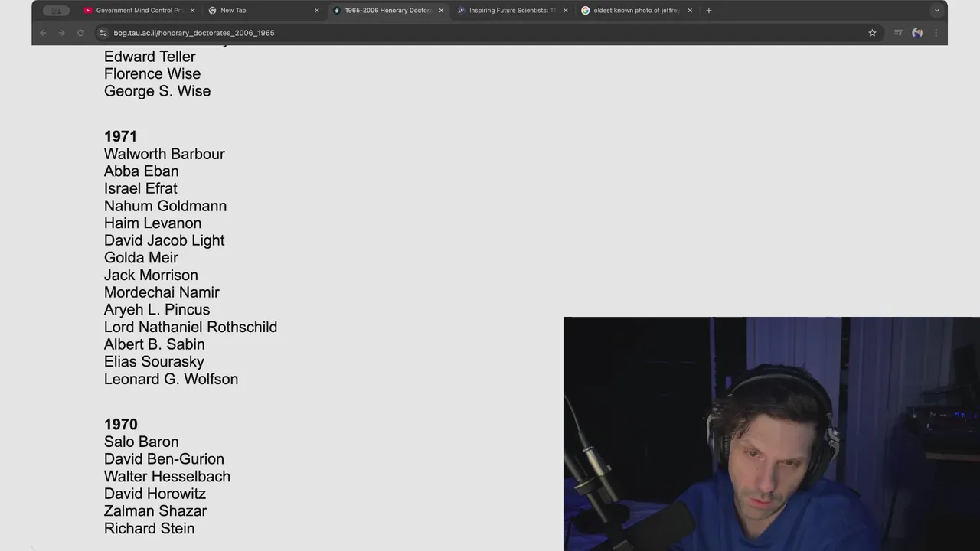Viewport: 980px width, 551px height.
Task: Close the Inspiring Future Scientists tab
Action: coord(566,11)
